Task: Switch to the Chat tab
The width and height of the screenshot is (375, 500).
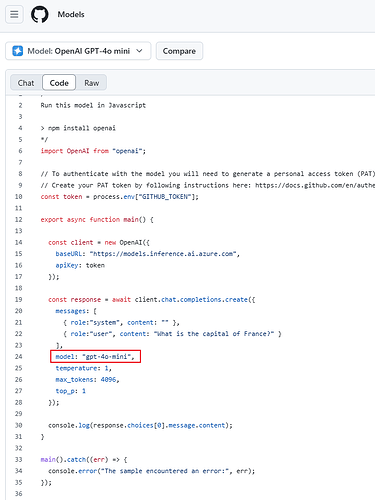Action: coord(26,83)
